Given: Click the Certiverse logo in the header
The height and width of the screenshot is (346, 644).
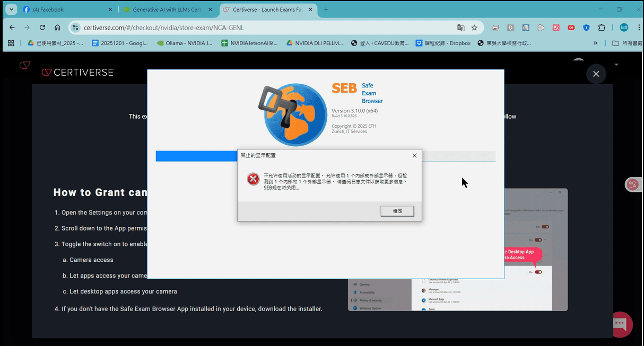Looking at the screenshot, I should (77, 72).
